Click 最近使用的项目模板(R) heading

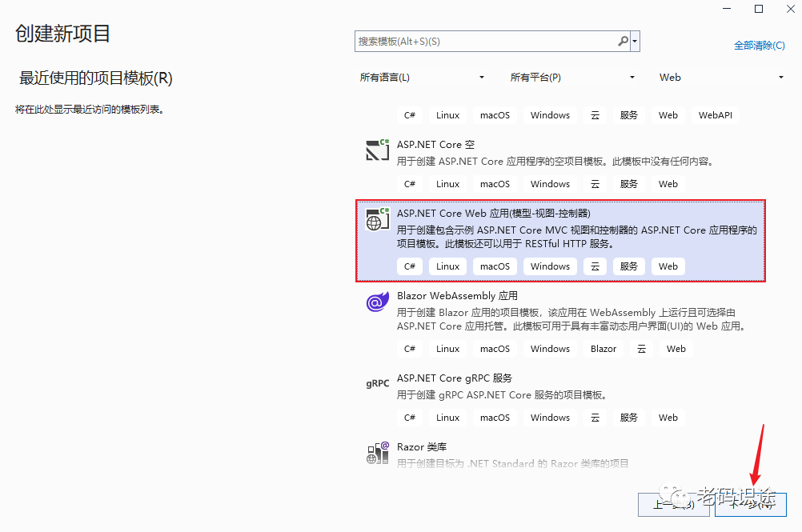(x=95, y=78)
